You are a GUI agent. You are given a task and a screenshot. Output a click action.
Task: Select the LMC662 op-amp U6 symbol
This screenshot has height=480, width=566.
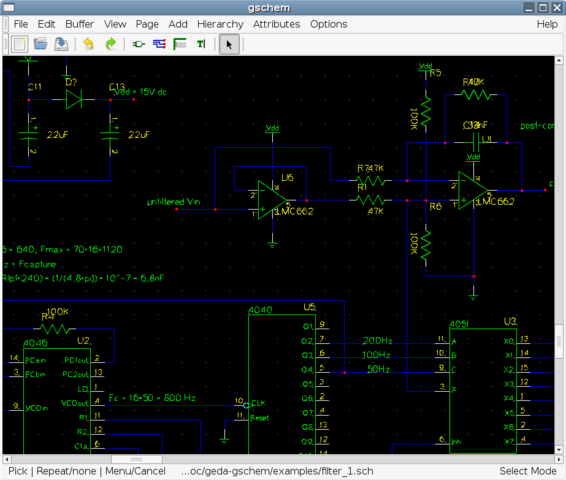(x=271, y=200)
